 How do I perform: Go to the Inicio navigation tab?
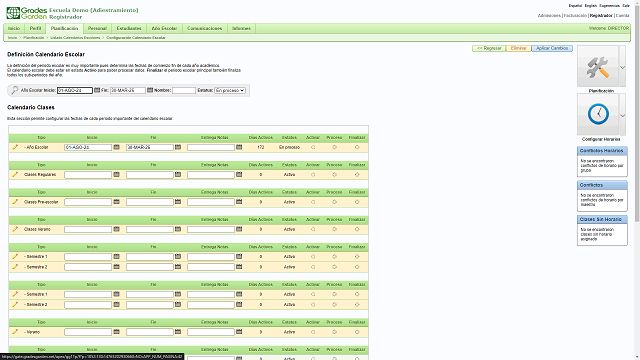coord(14,28)
